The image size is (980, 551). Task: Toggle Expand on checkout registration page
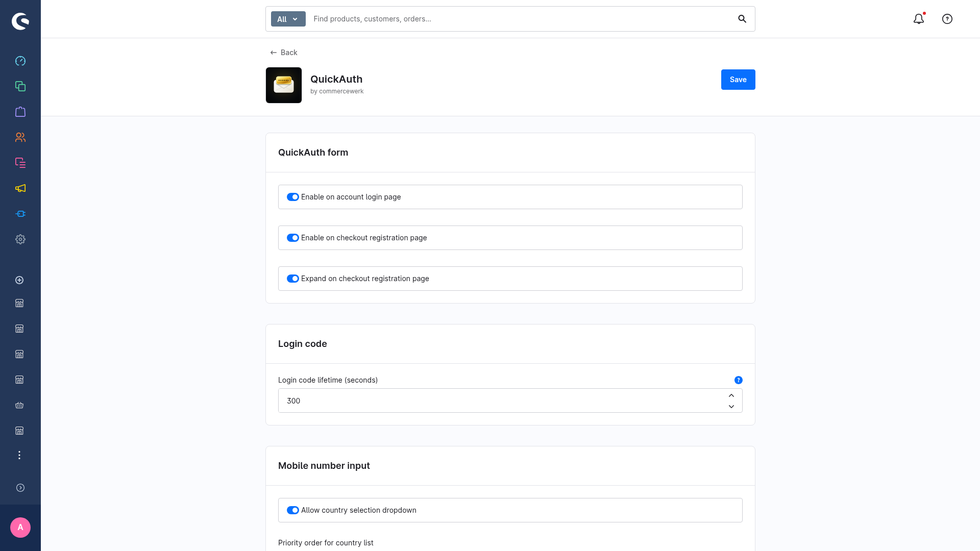pos(292,279)
